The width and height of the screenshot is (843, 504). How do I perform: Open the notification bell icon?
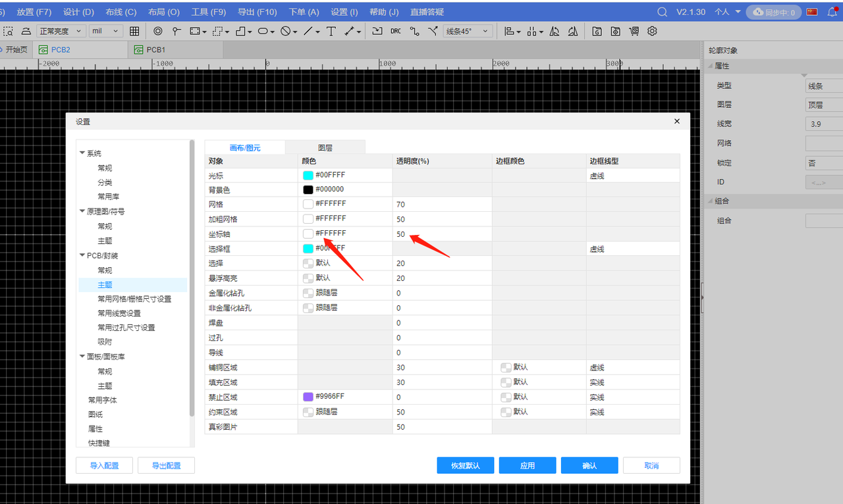[832, 12]
